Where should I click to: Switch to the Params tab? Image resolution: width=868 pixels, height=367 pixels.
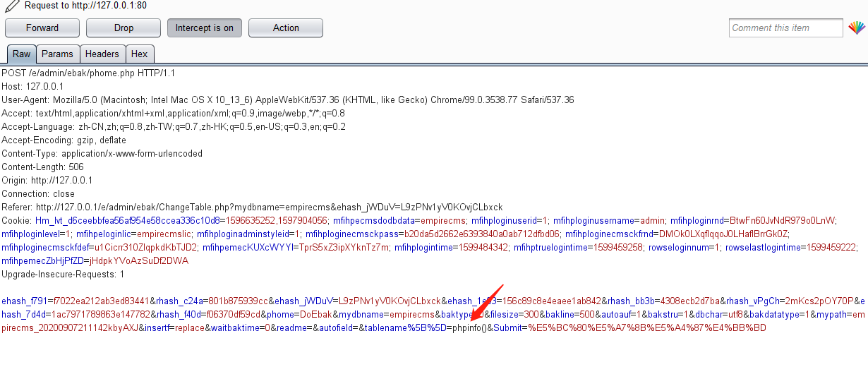pos(57,54)
